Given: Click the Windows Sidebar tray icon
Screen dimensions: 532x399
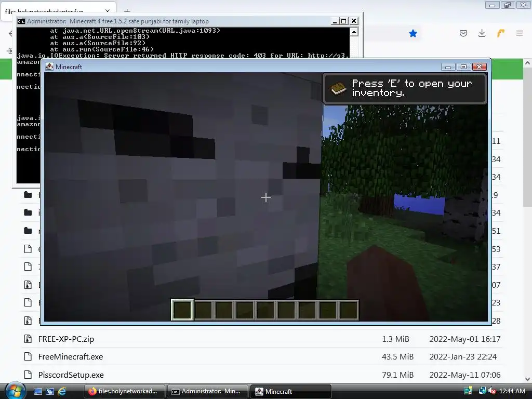Looking at the screenshot, I should (468, 391).
